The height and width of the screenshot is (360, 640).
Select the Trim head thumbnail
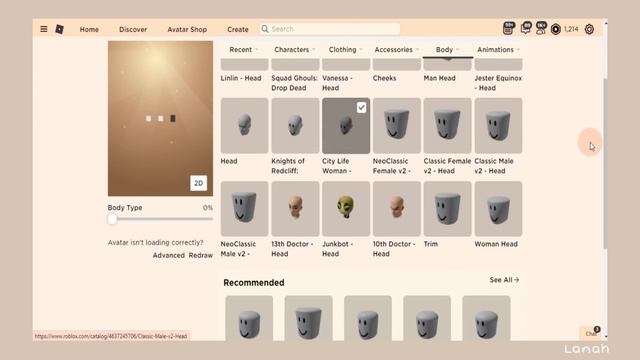pos(447,209)
